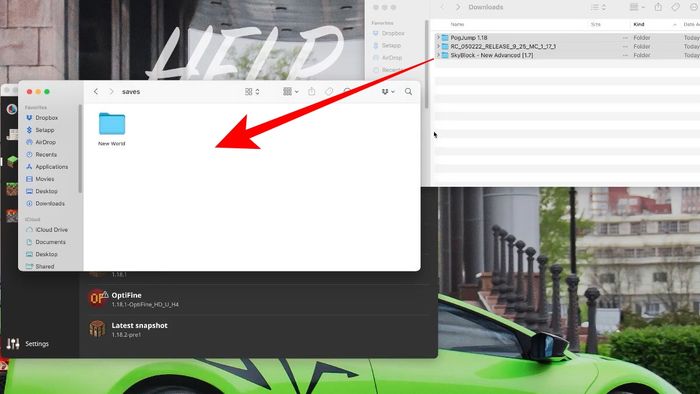The width and height of the screenshot is (700, 394).
Task: Click Share icon in Downloads window
Action: point(658,7)
